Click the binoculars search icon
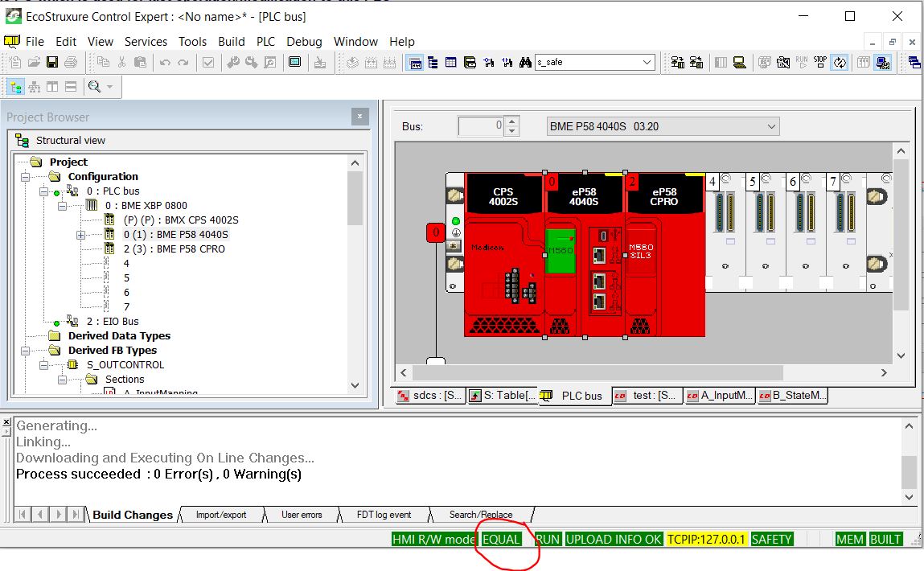The width and height of the screenshot is (924, 571). 525,62
